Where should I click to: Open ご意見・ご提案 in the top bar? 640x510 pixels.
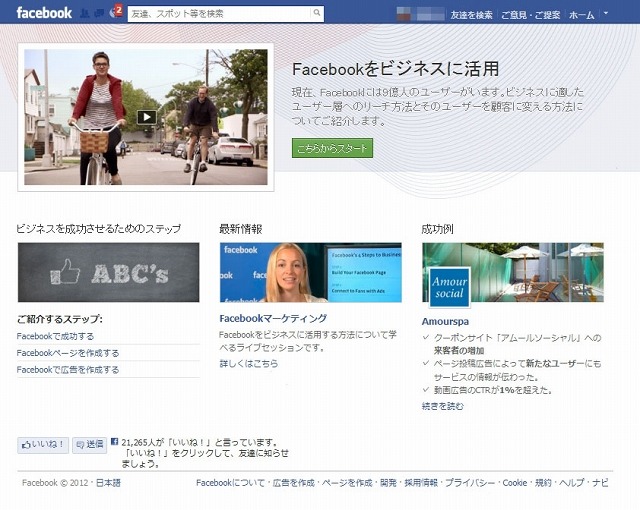(x=530, y=15)
